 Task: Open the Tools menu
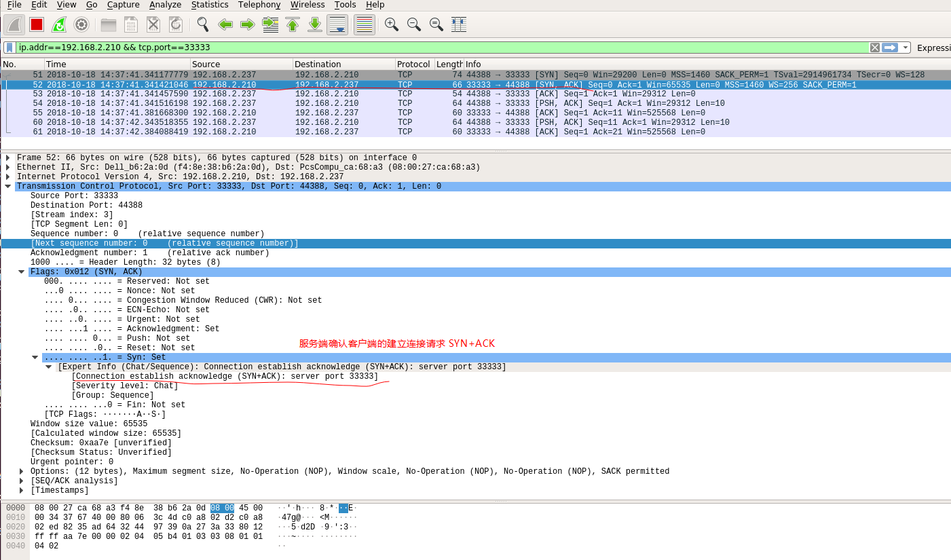pyautogui.click(x=345, y=5)
